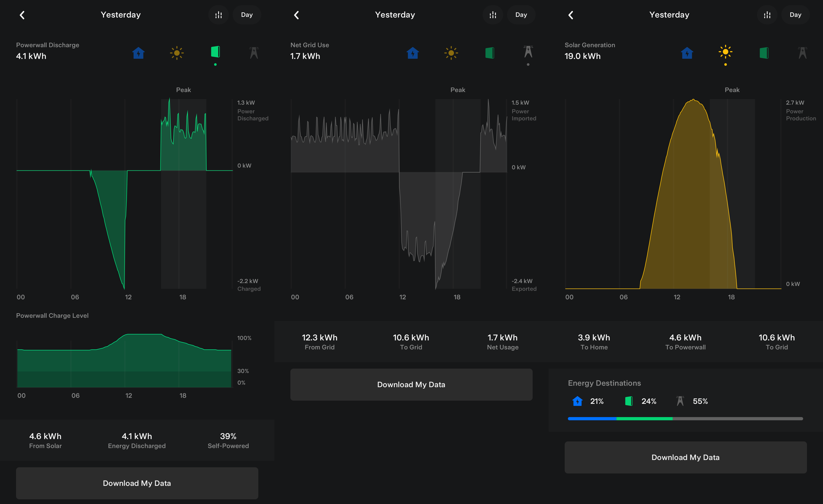Screen dimensions: 823x504
Task: Download My Data on Powerwall Discharge screen
Action: (x=137, y=483)
